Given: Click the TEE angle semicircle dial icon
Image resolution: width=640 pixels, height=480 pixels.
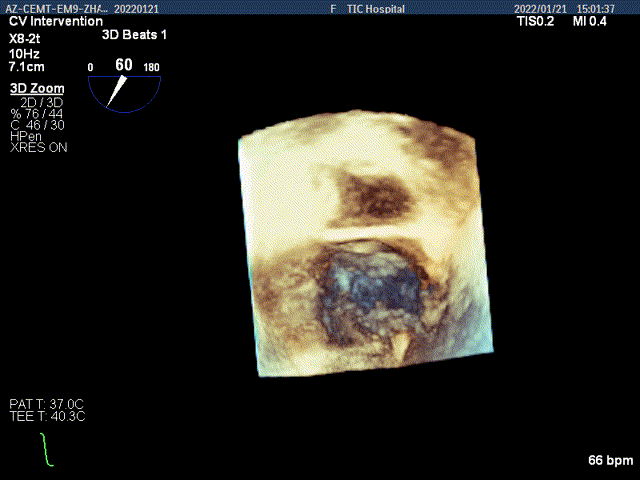Looking at the screenshot, I should point(124,92).
